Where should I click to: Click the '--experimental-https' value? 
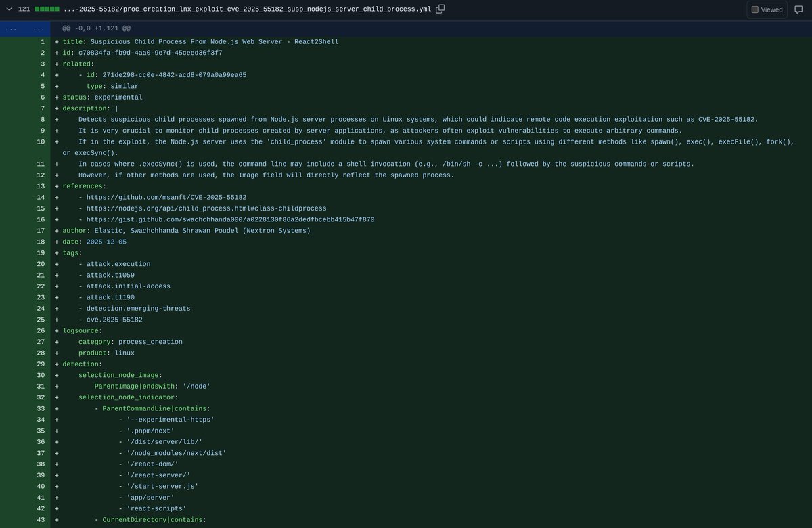point(171,420)
